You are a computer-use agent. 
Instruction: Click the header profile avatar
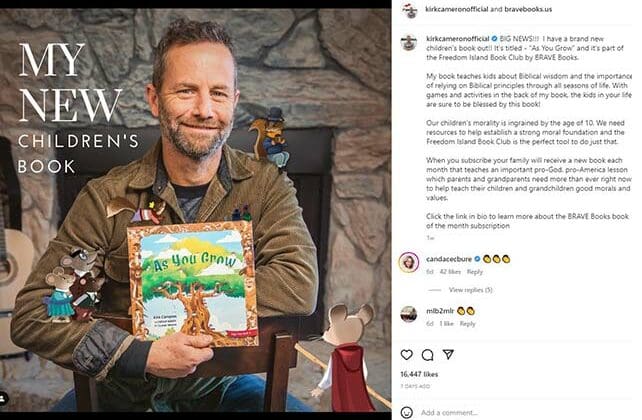click(409, 10)
